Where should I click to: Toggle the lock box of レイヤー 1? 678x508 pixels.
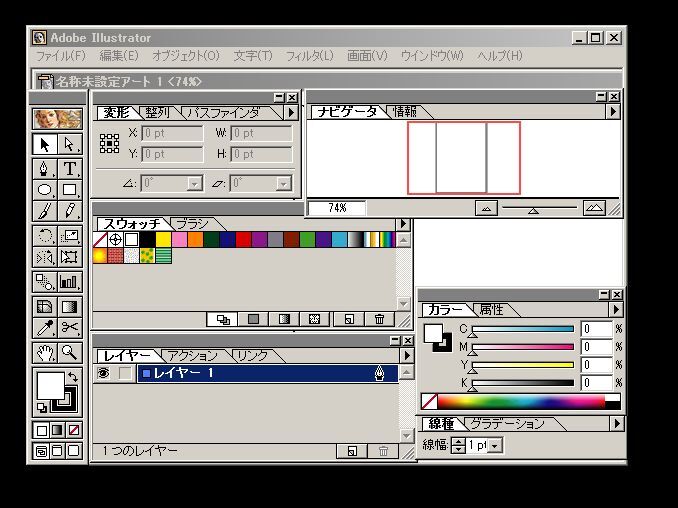pyautogui.click(x=125, y=373)
